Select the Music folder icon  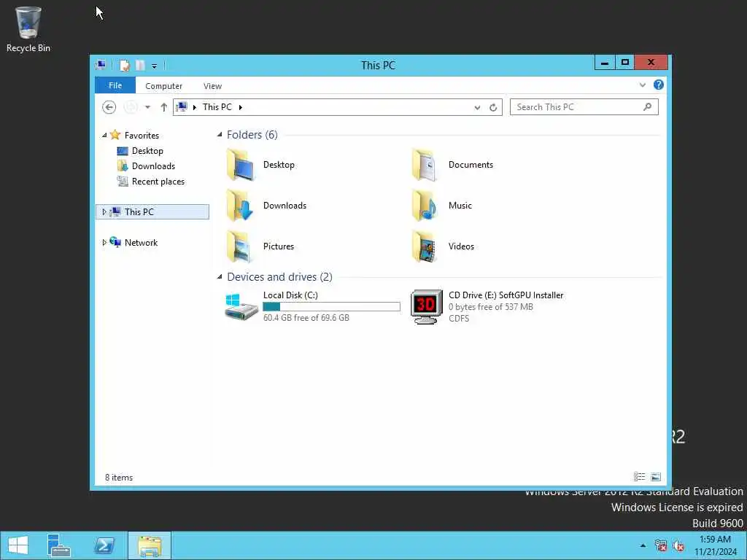425,205
